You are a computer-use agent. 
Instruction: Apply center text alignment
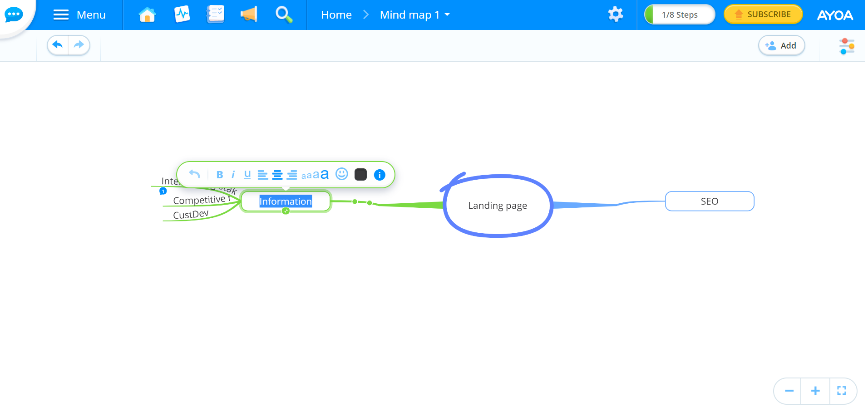276,174
